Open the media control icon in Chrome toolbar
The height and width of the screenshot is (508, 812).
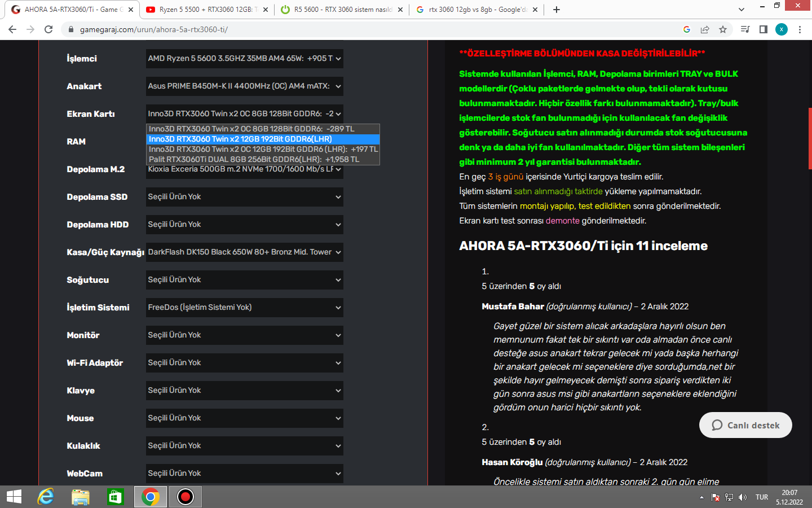pos(745,29)
